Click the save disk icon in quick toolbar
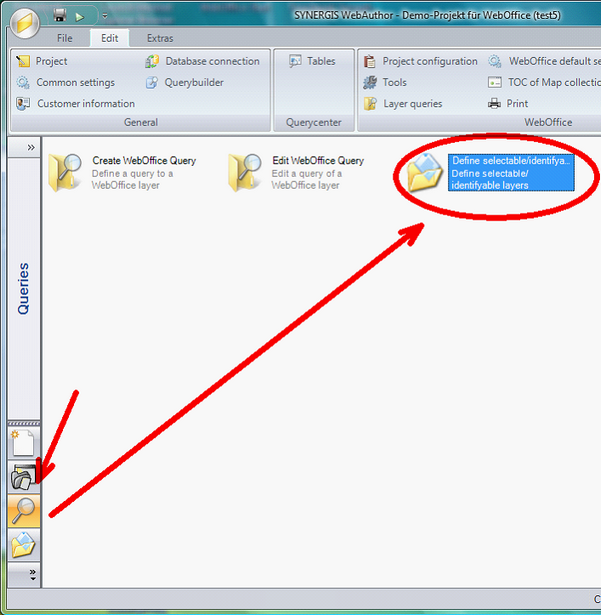Screen dimensions: 601x615 [60, 15]
